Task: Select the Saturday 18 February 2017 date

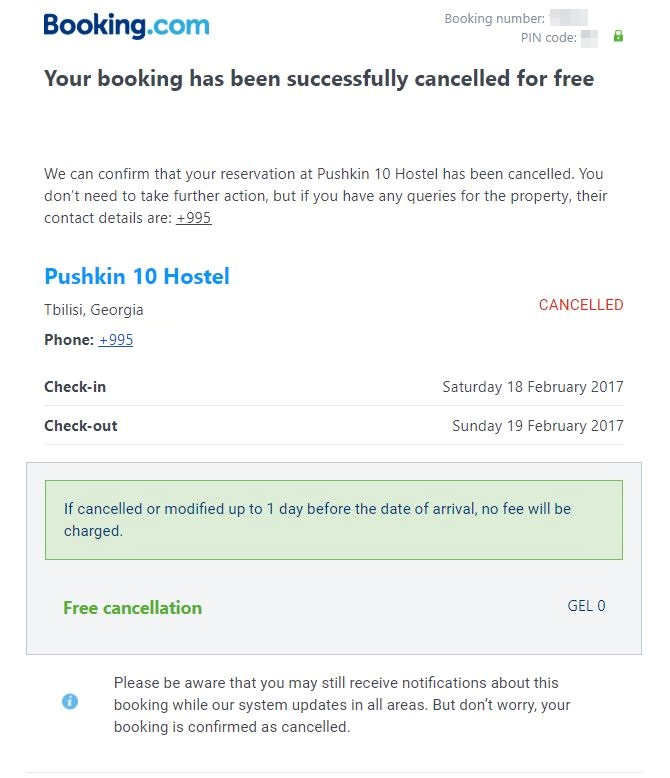Action: coord(532,387)
